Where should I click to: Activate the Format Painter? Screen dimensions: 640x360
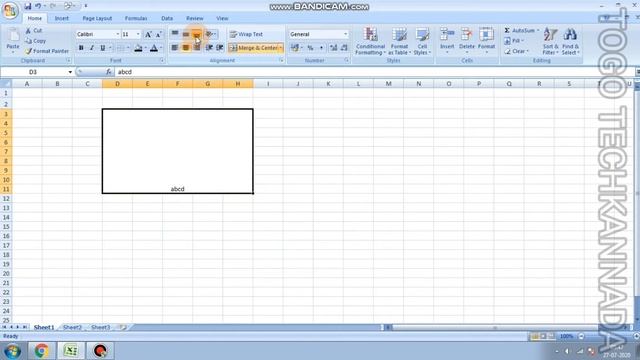pyautogui.click(x=47, y=51)
